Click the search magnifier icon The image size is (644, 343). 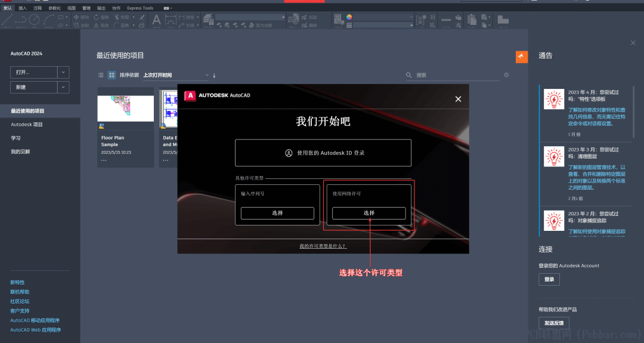[408, 75]
